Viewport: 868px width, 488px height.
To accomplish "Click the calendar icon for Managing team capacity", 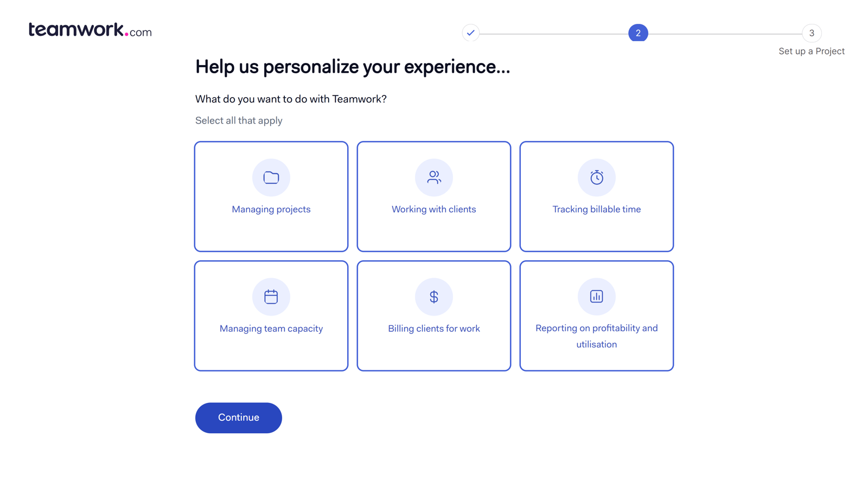I will 271,297.
